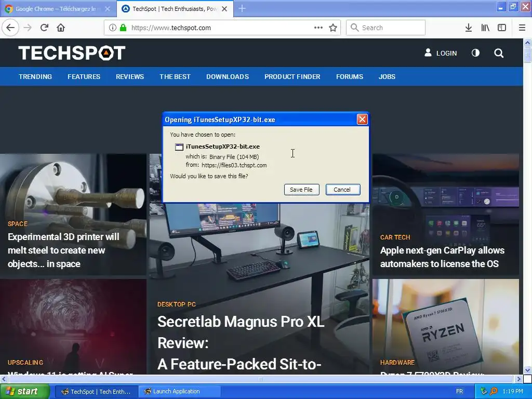The height and width of the screenshot is (399, 532).
Task: Switch to the Google Chrome tab
Action: (x=58, y=9)
